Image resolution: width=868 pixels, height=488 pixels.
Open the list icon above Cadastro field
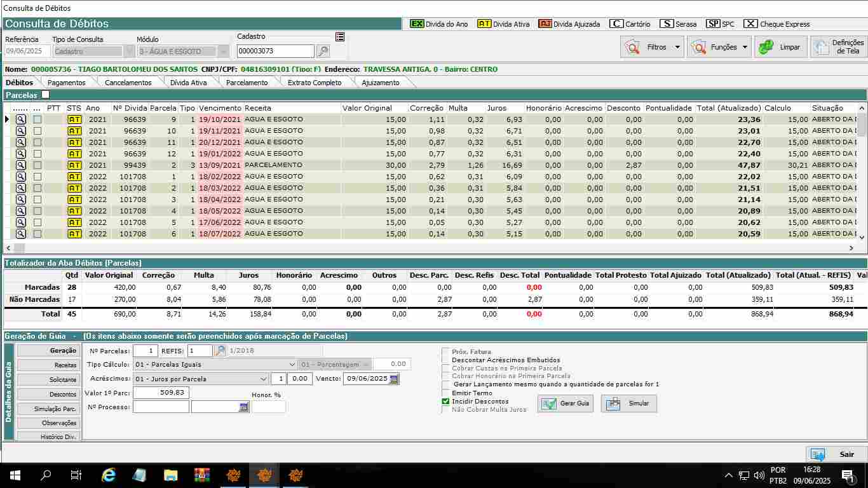[340, 37]
